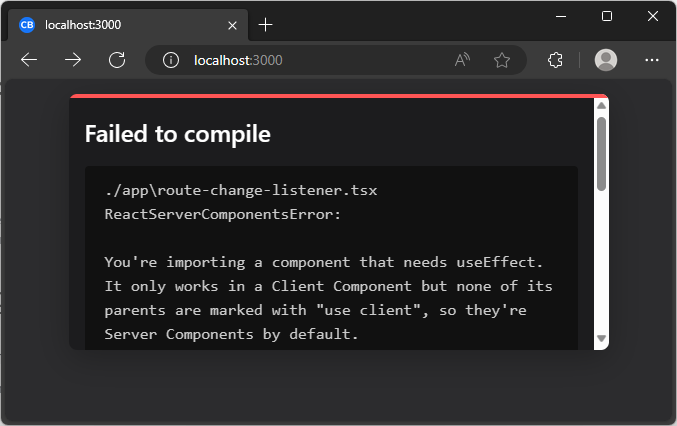Focus the address bar showing localhost:3000

(320, 60)
